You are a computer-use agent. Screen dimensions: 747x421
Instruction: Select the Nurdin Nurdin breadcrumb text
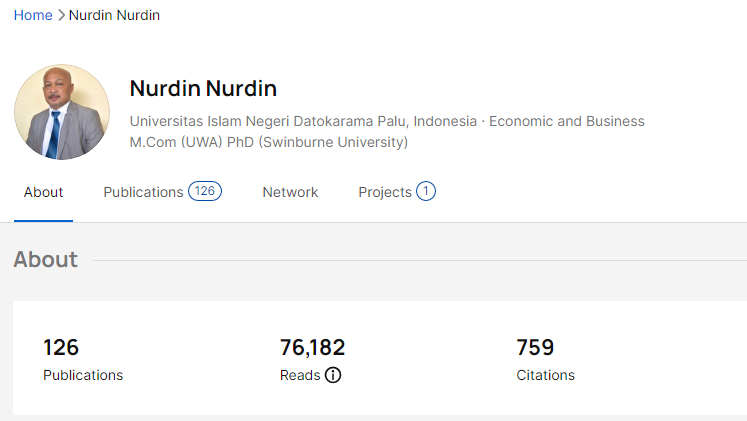pos(114,15)
